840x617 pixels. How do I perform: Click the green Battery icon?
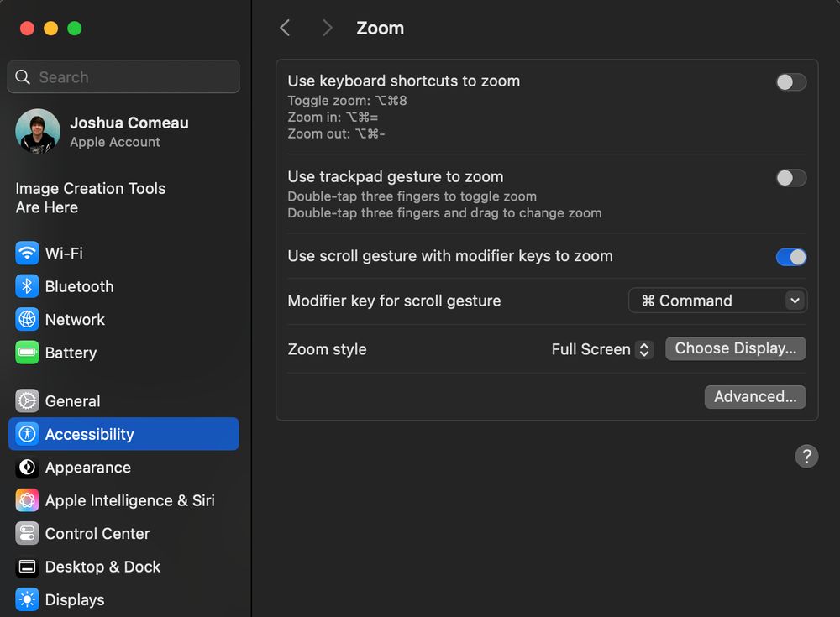pos(27,353)
